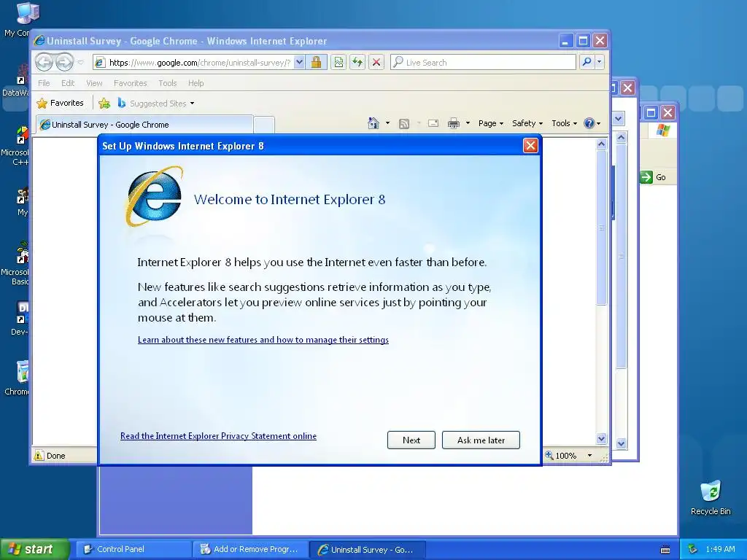Open the Tools command bar menu
This screenshot has height=560, width=747.
[564, 123]
